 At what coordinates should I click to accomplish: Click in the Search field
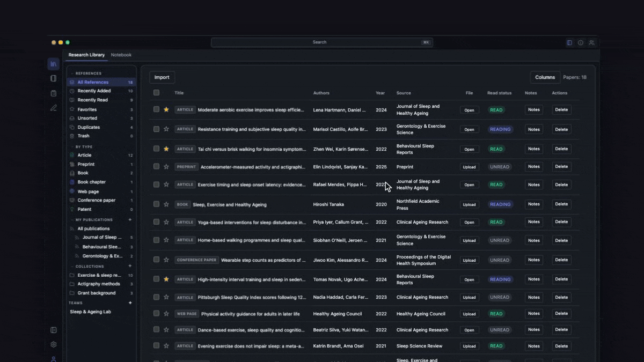tap(321, 42)
